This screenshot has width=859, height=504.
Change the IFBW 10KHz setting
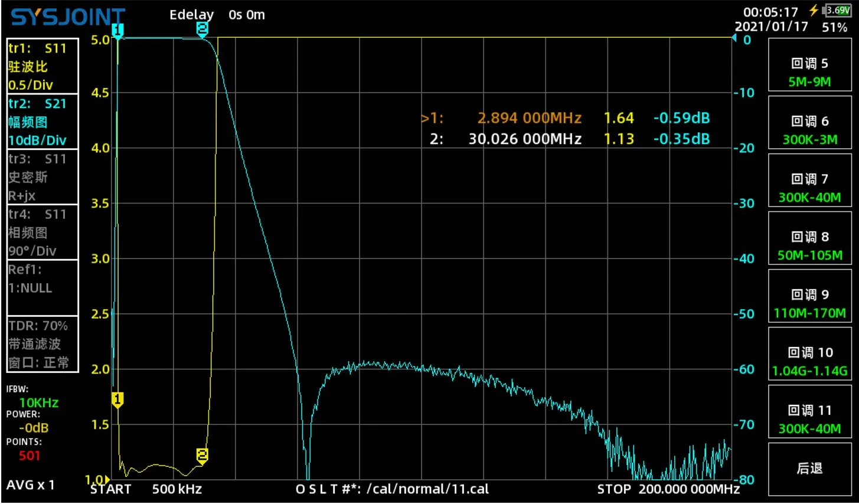[x=38, y=402]
